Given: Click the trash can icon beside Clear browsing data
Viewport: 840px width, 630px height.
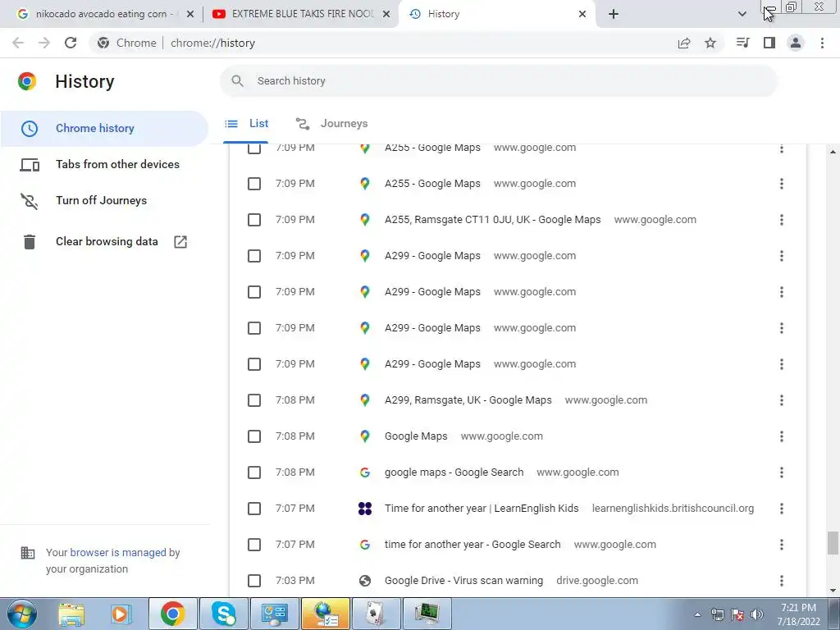Looking at the screenshot, I should point(30,242).
